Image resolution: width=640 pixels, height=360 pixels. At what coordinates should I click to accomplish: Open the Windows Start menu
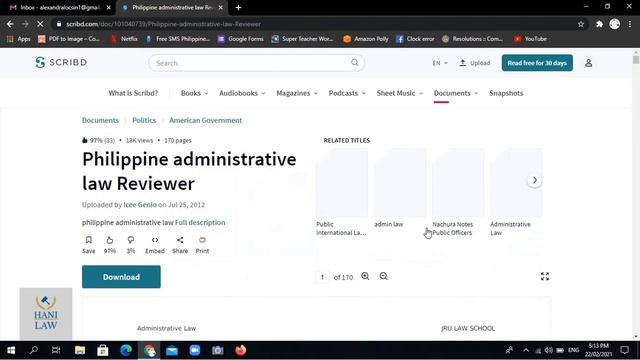coord(11,350)
